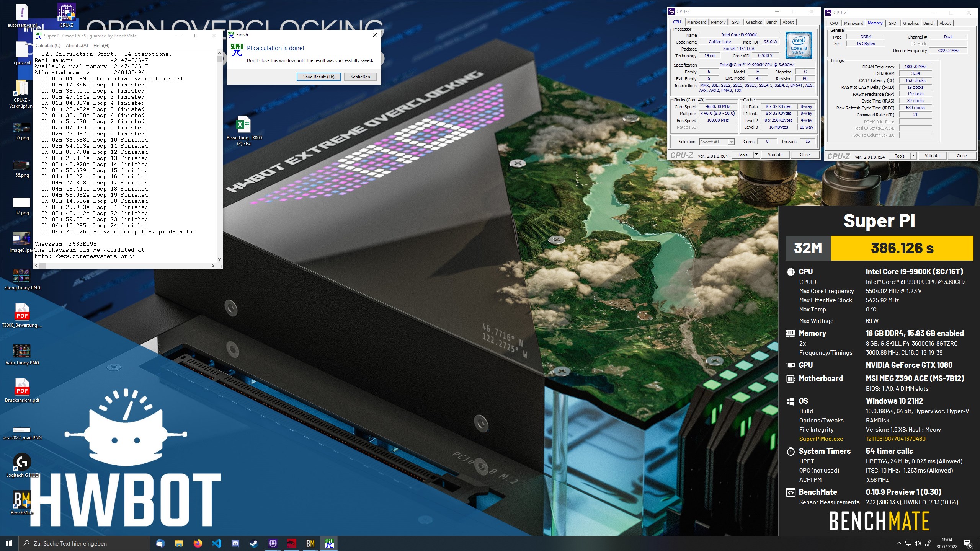The image size is (980, 551).
Task: Open the 56.png desktop image
Action: point(22,168)
